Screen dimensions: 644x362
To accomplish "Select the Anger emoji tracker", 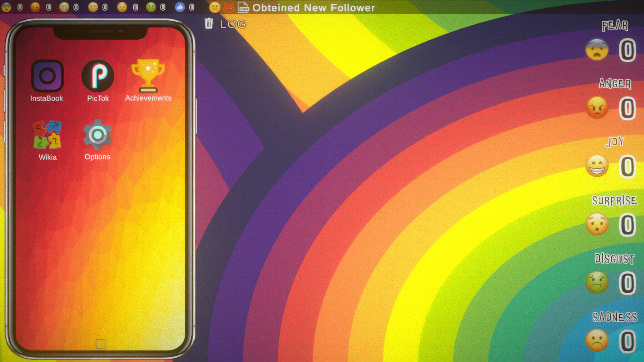I will pyautogui.click(x=597, y=108).
